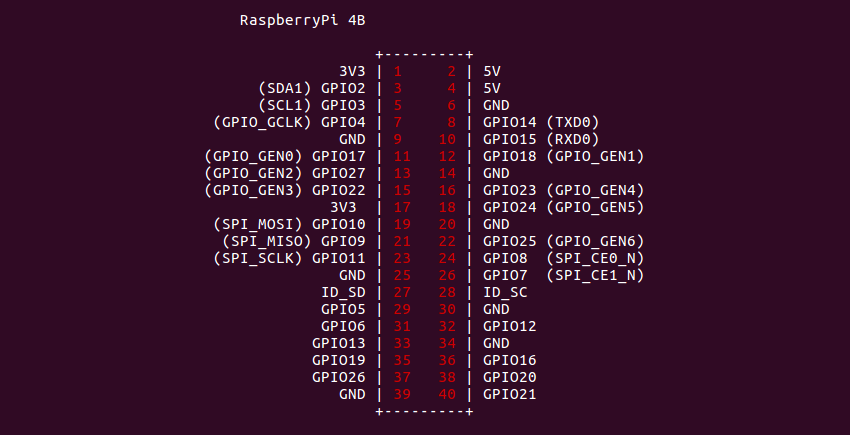Click the ID_SD label
The height and width of the screenshot is (435, 850).
343,293
